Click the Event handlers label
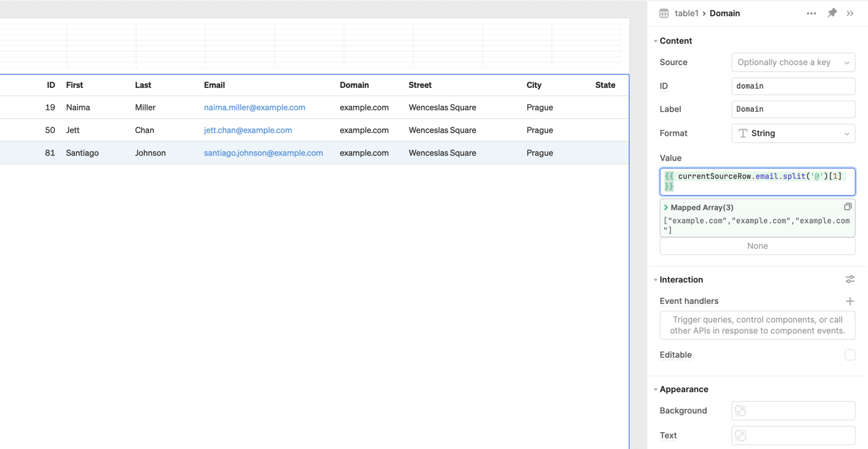 [689, 301]
